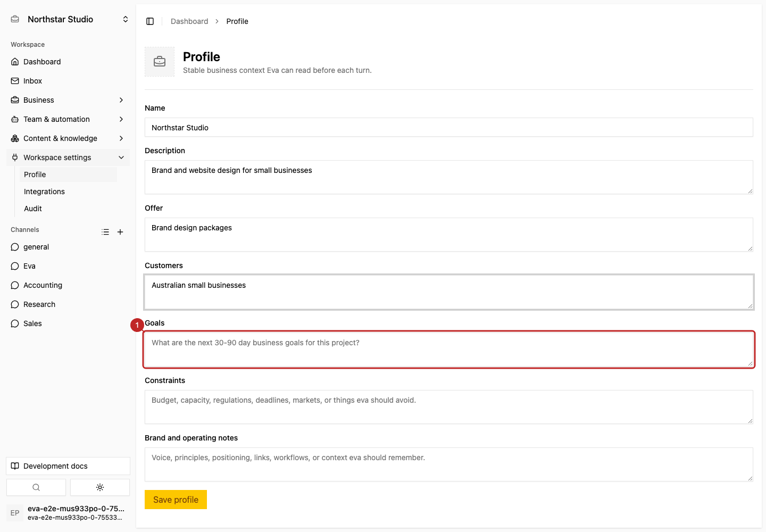Click the search icon button
Viewport: 766px width, 532px height.
(36, 487)
